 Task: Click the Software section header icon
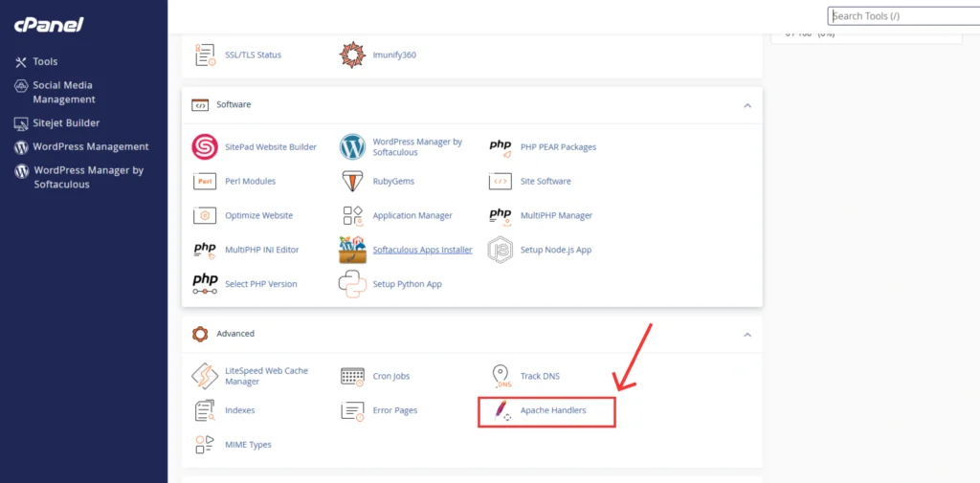tap(200, 105)
